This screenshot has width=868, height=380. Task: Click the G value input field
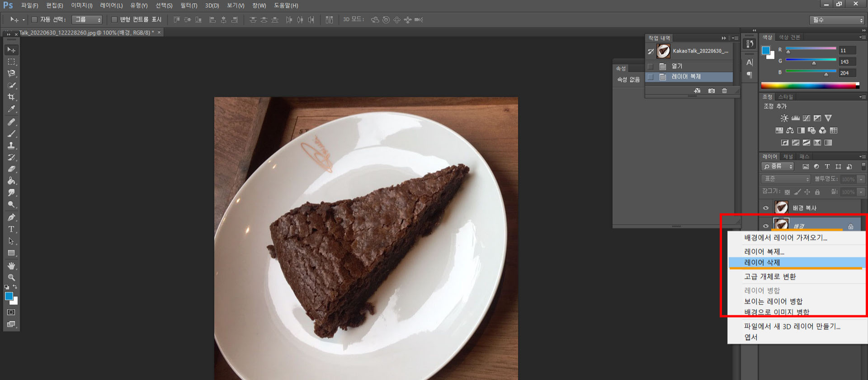847,62
